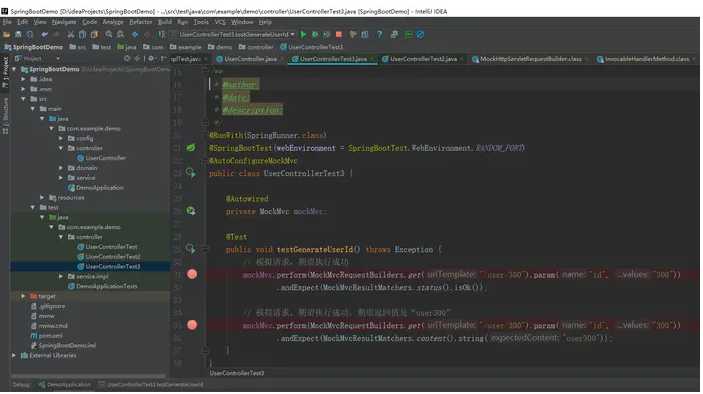
Task: Click the Save All toolbar icon
Action: (x=18, y=35)
